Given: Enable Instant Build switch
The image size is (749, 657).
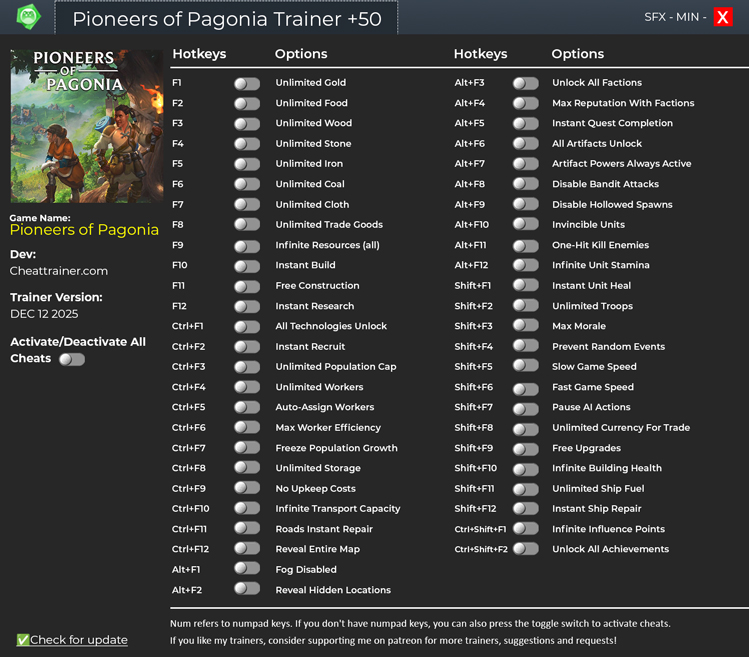Looking at the screenshot, I should 246,266.
